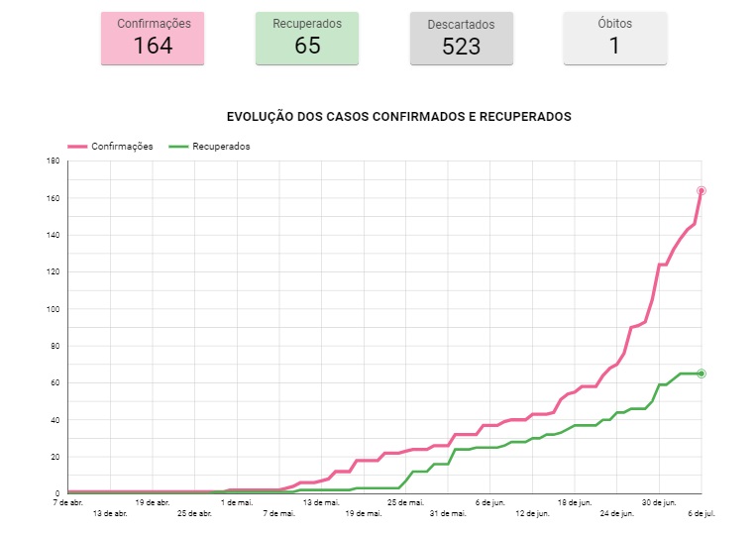
Task: Click the green legend line swatch
Action: click(x=178, y=147)
